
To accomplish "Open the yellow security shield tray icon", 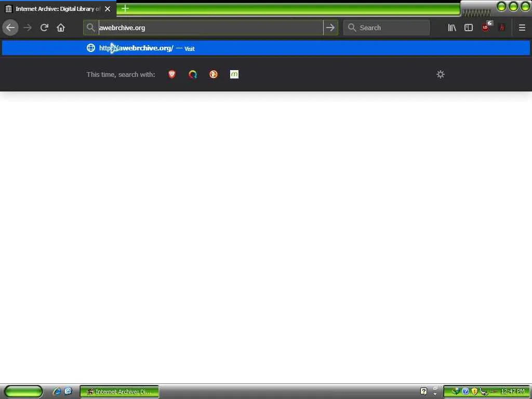I will point(474,392).
